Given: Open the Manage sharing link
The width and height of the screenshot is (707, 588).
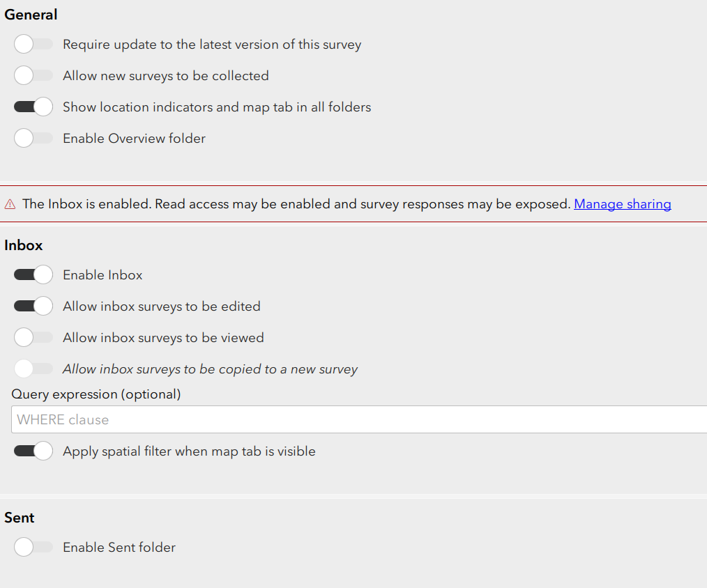Looking at the screenshot, I should point(623,203).
